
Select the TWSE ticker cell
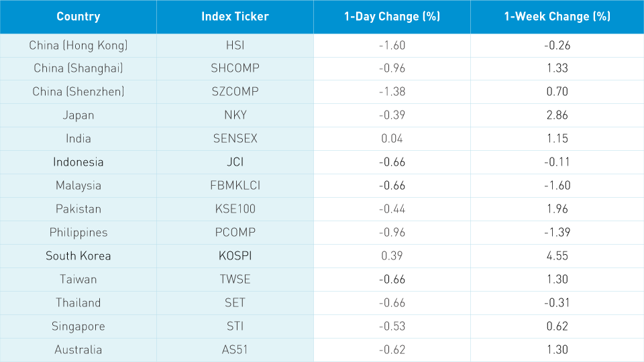tap(235, 280)
